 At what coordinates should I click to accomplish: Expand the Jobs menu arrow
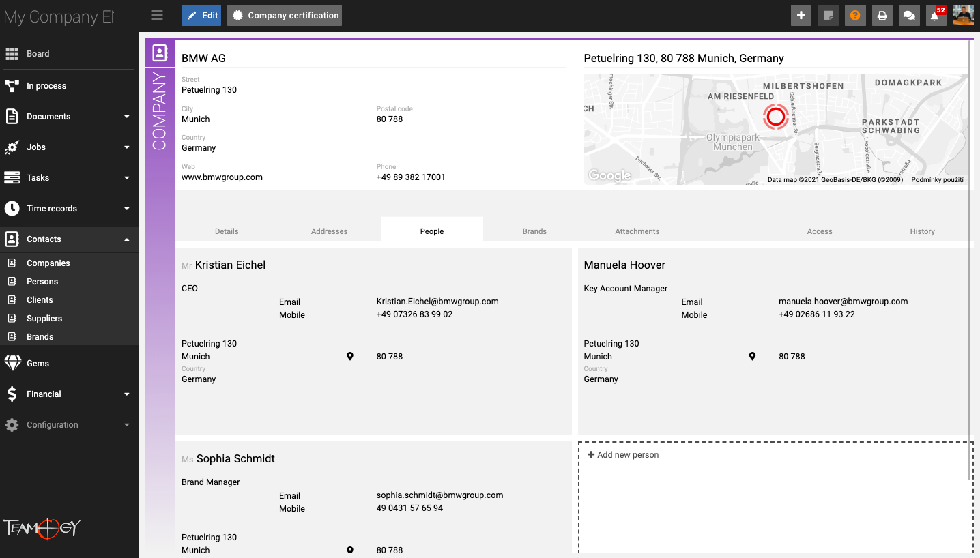click(127, 147)
